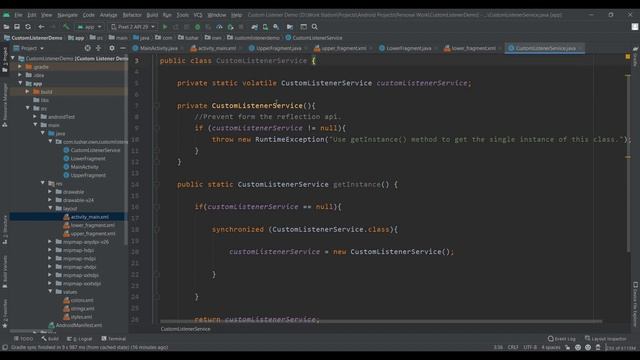Click the first face icon in status bar
The image size is (640, 360).
click(x=578, y=347)
